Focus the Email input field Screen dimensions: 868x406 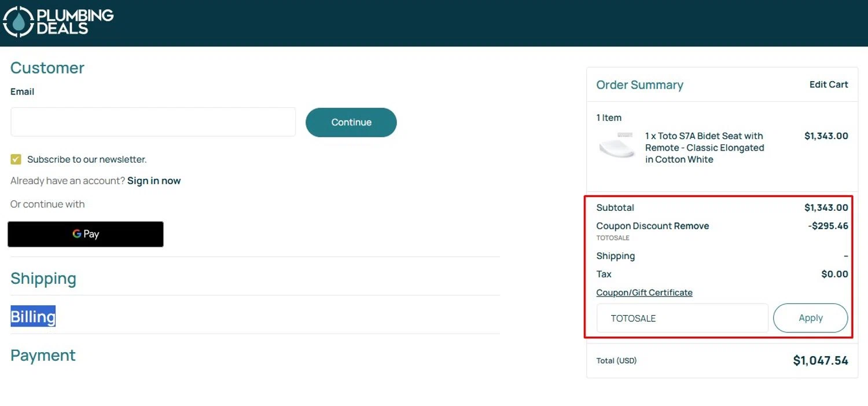(x=153, y=122)
